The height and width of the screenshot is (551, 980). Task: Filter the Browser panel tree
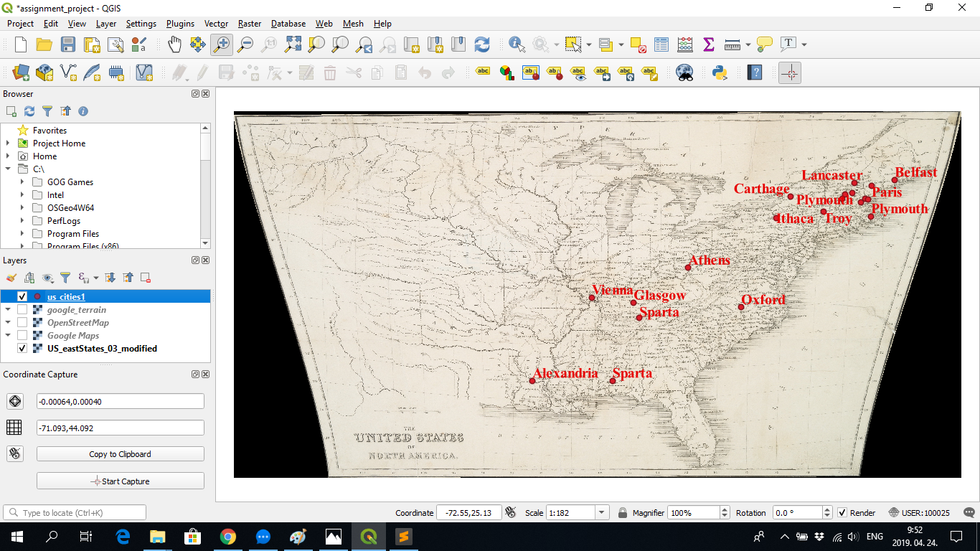tap(47, 111)
